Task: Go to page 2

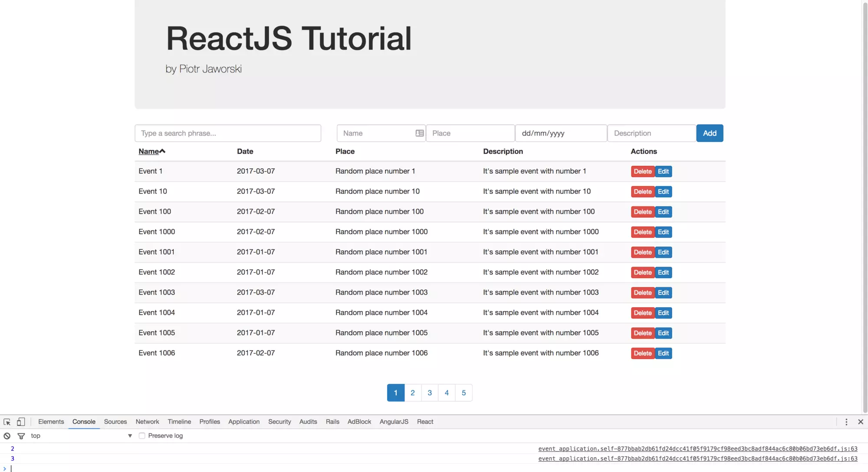Action: pyautogui.click(x=413, y=393)
